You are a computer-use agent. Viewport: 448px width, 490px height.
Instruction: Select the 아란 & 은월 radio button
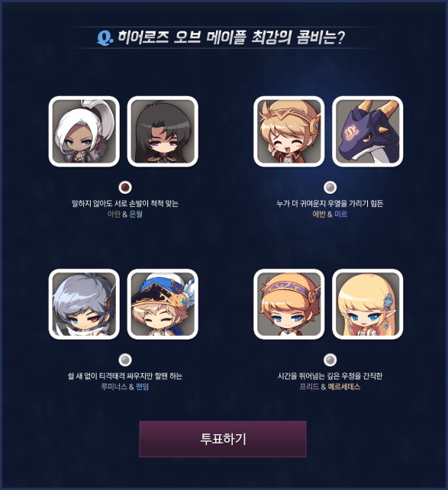tap(125, 187)
